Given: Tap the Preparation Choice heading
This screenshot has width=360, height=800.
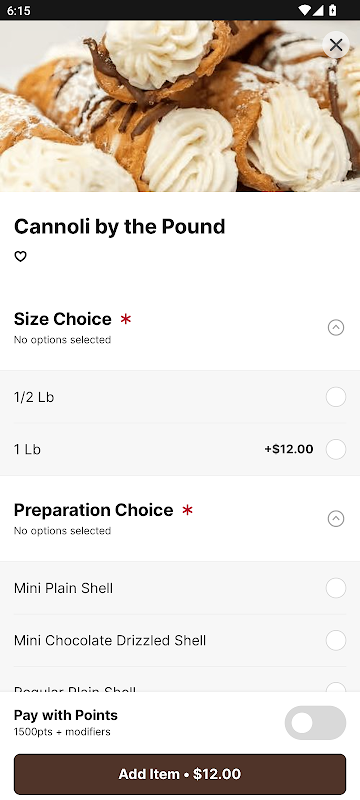Looking at the screenshot, I should coord(93,510).
